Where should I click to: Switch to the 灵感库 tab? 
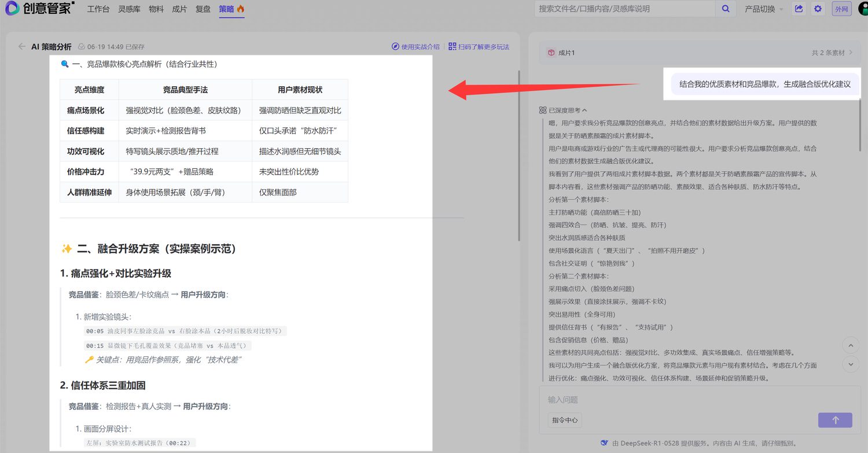tap(129, 9)
